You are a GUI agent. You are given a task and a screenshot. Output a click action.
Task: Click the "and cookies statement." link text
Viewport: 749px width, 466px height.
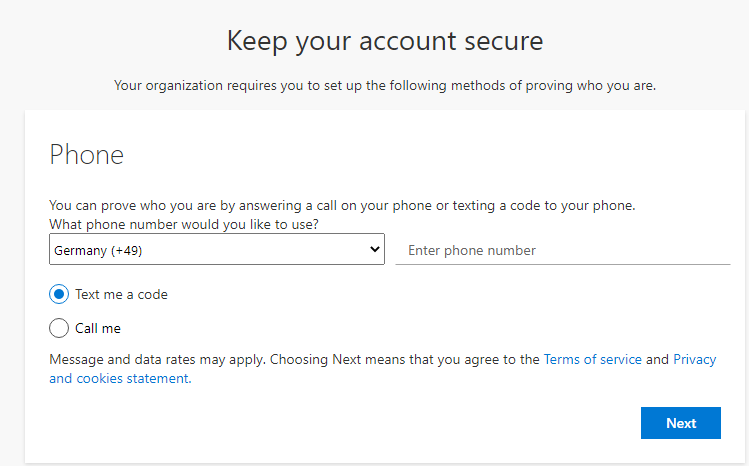pyautogui.click(x=120, y=379)
